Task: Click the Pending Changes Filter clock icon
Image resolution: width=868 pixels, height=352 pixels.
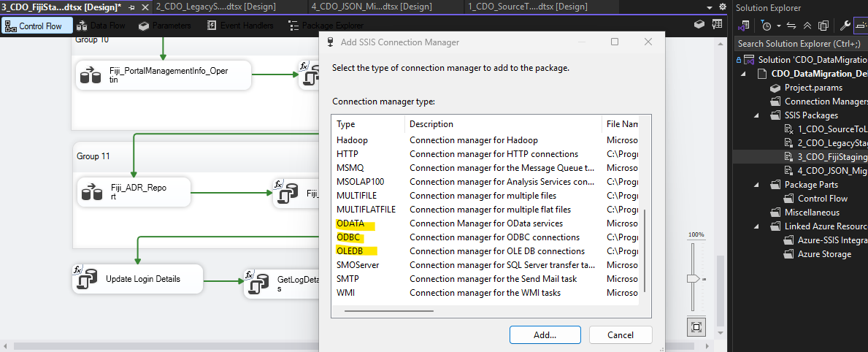Action: (x=766, y=26)
